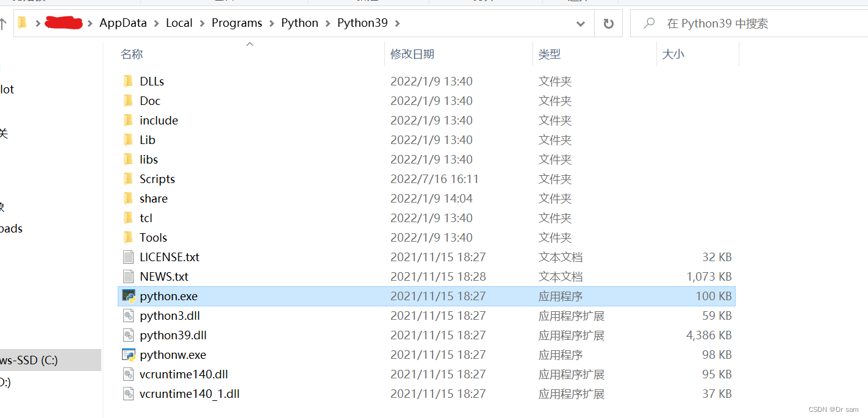
Task: Click the refresh button next to address bar
Action: (x=608, y=23)
